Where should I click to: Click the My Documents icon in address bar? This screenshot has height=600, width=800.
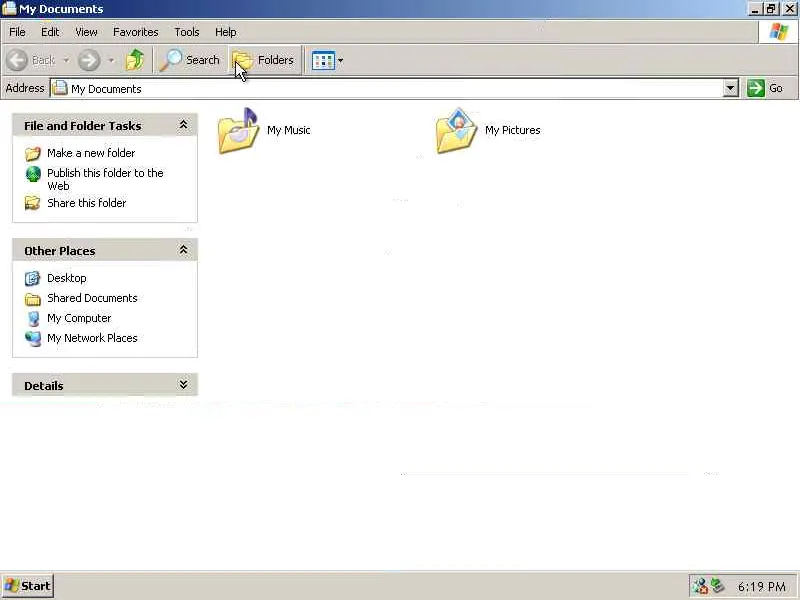pyautogui.click(x=60, y=88)
